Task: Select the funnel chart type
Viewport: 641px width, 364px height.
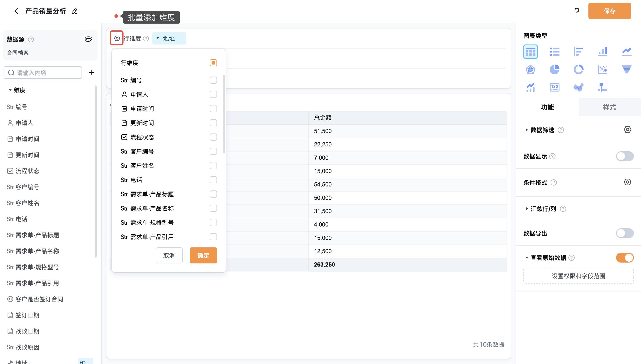Action: pyautogui.click(x=627, y=69)
